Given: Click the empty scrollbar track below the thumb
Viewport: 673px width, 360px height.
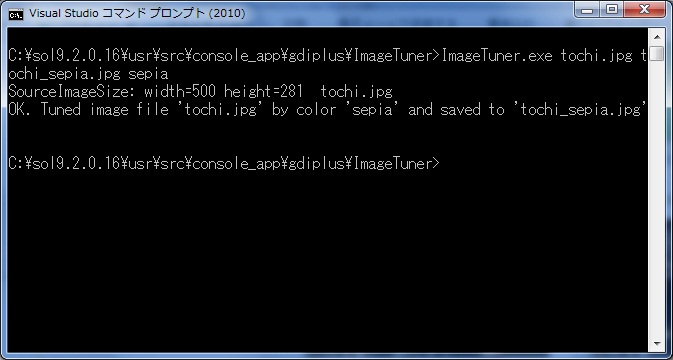Looking at the screenshot, I should pyautogui.click(x=657, y=197).
